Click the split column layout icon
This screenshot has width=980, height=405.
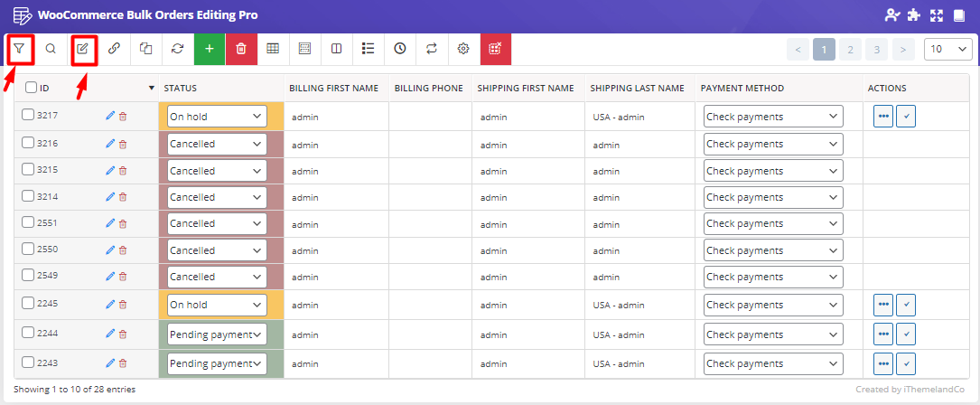click(337, 49)
